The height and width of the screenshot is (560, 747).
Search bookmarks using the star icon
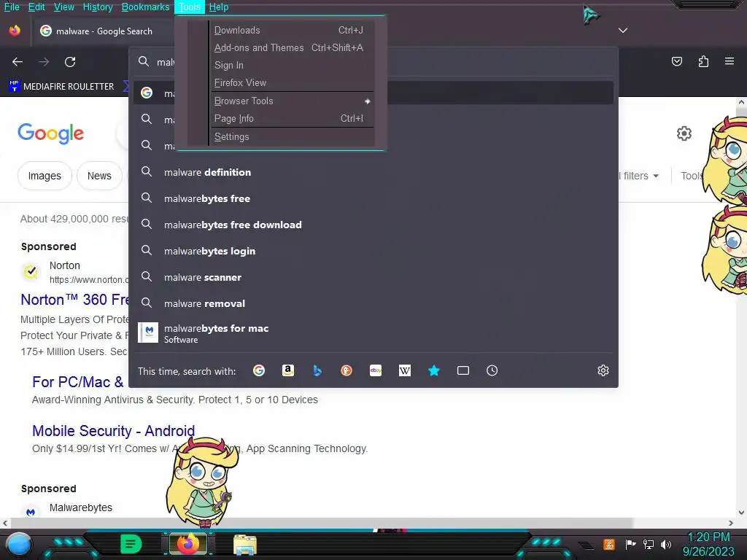coord(434,370)
